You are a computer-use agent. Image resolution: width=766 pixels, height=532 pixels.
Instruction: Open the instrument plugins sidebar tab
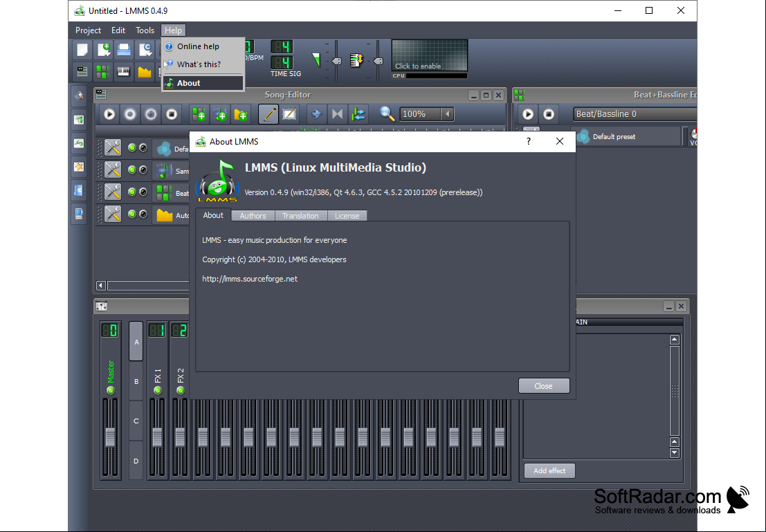[x=79, y=95]
